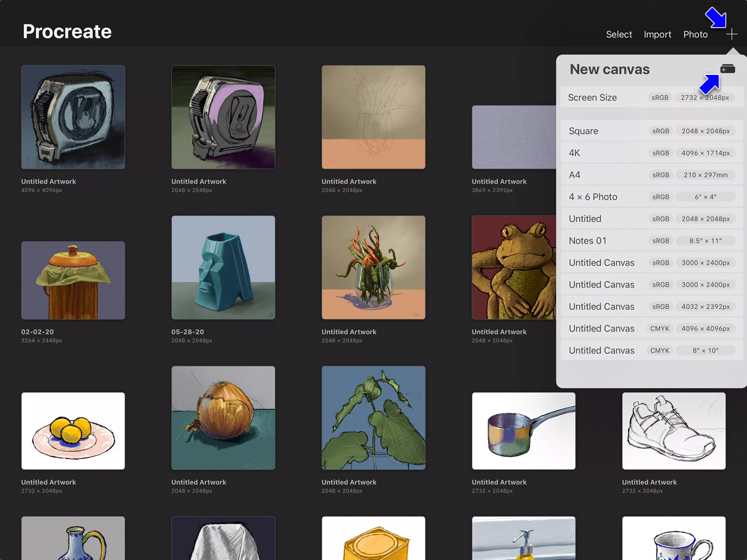Open the purple tape measure artwork
Screen dimensions: 747x560
coord(223,117)
